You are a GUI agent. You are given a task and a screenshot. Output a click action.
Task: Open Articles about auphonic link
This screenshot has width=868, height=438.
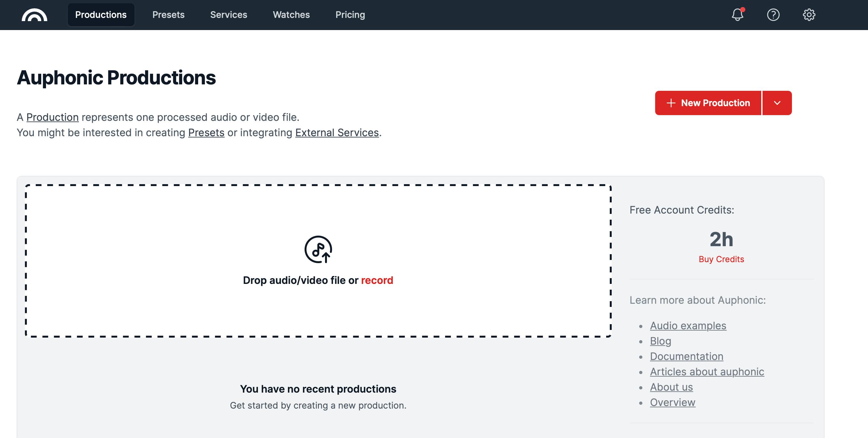(707, 372)
